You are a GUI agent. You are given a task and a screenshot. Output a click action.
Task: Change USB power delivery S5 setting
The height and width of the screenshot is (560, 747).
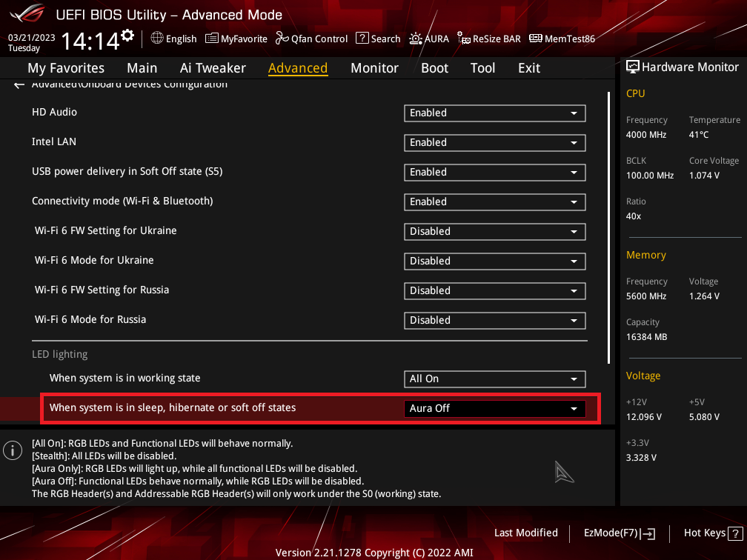pyautogui.click(x=494, y=172)
